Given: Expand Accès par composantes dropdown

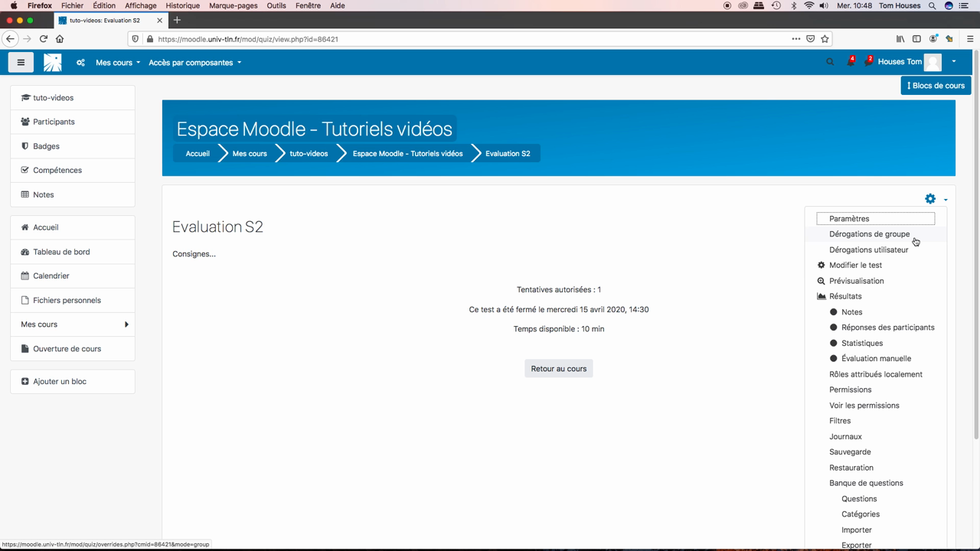Looking at the screenshot, I should pyautogui.click(x=194, y=63).
